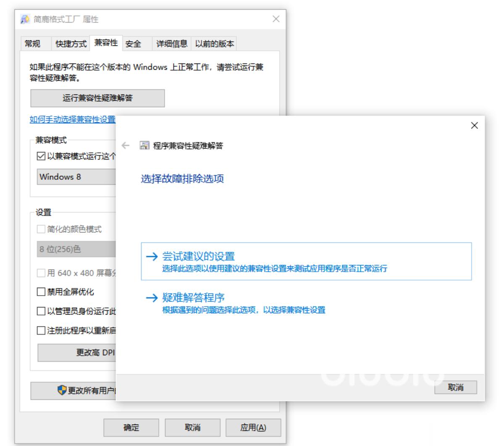Open the 以前的版本 tab
Screen dimensions: 504x446
[214, 44]
